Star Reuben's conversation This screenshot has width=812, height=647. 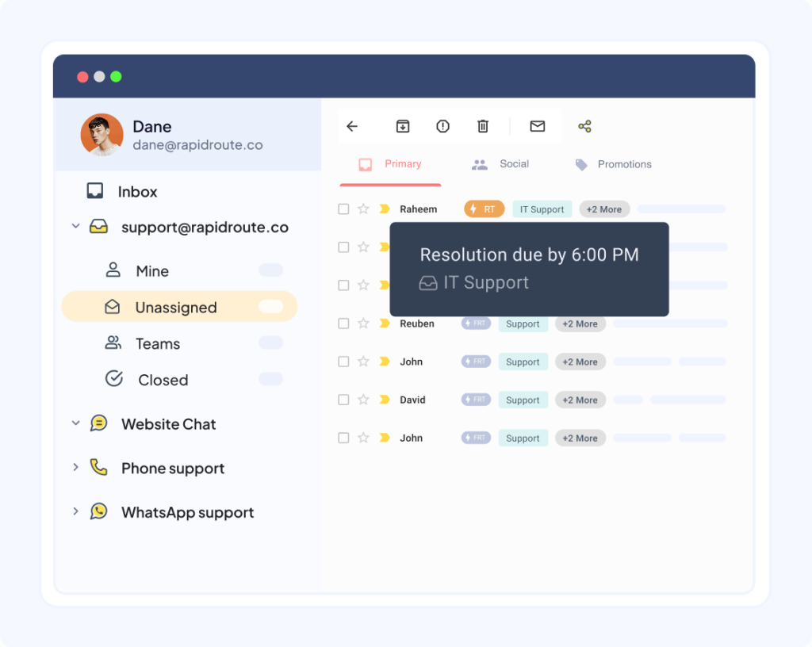click(x=363, y=323)
